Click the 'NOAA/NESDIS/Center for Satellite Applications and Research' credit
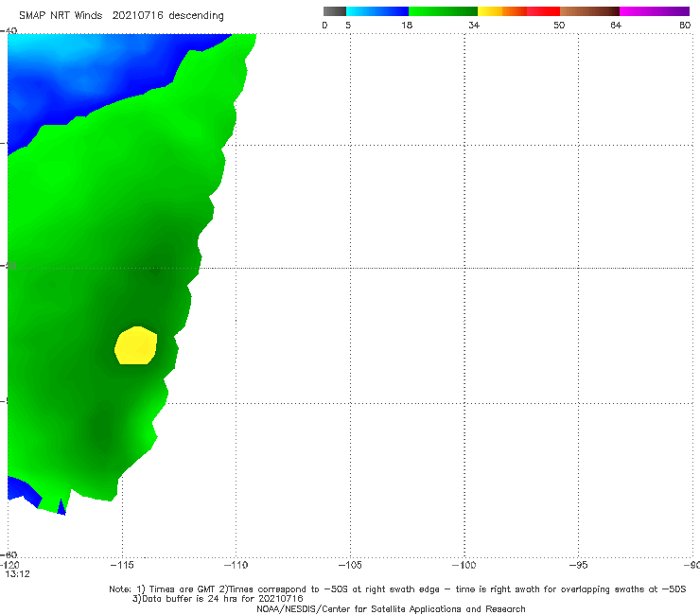Screen dimensions: 700x615 tap(391, 608)
